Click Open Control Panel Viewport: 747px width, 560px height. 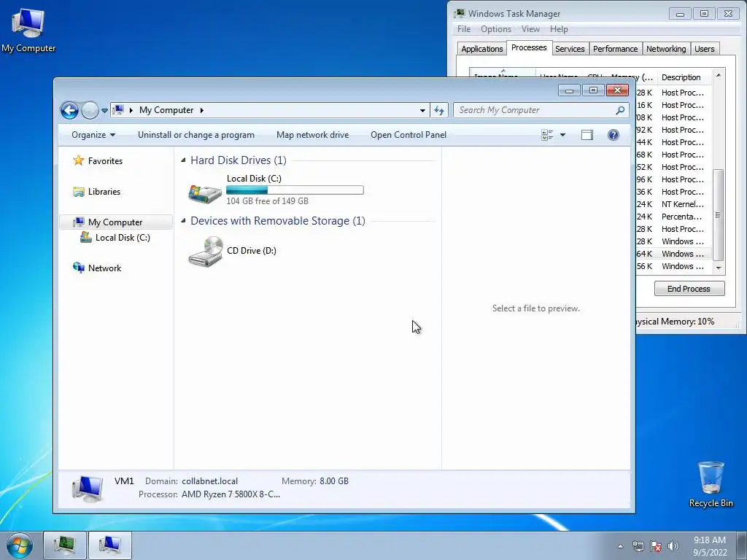pos(409,135)
